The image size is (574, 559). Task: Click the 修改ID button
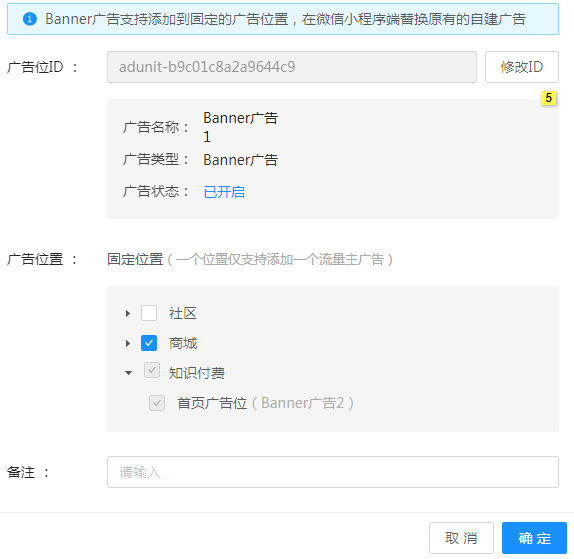pos(522,67)
